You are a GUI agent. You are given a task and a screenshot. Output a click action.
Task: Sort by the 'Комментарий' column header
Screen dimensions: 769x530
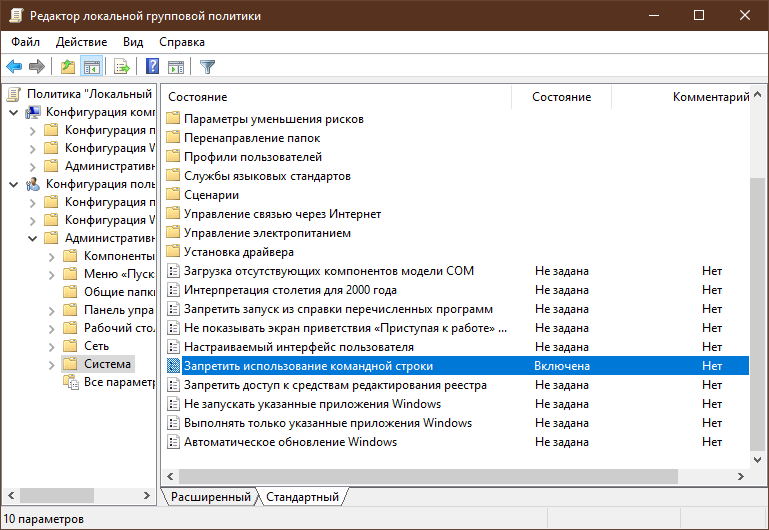pos(681,97)
